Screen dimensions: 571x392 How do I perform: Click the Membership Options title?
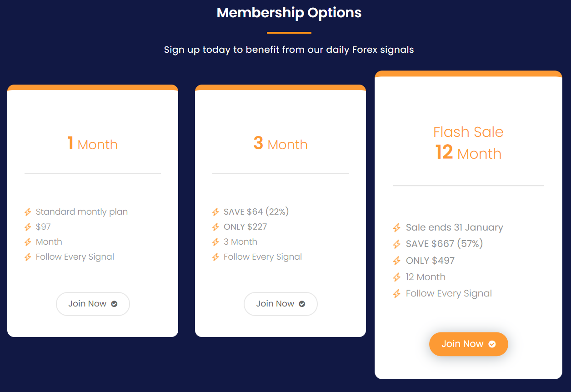pos(289,13)
